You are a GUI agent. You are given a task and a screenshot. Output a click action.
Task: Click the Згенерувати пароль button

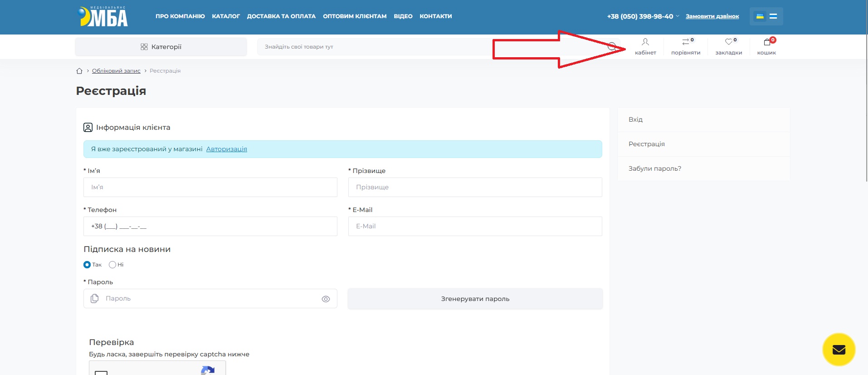pyautogui.click(x=475, y=299)
